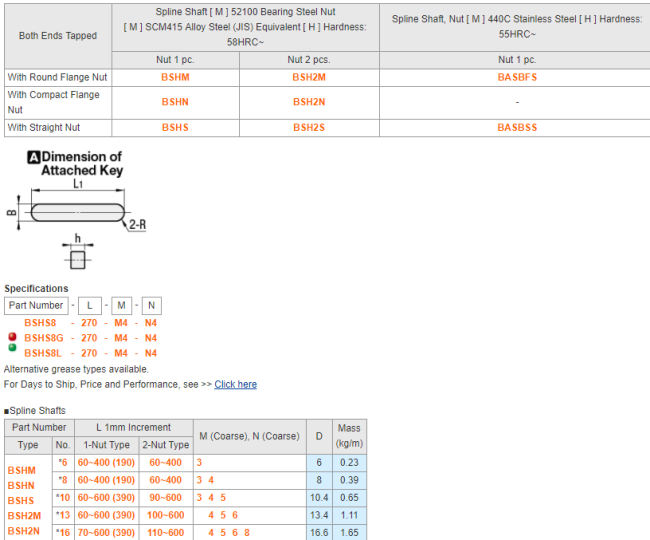
Task: Click the 'L' specification box
Action: [88, 306]
